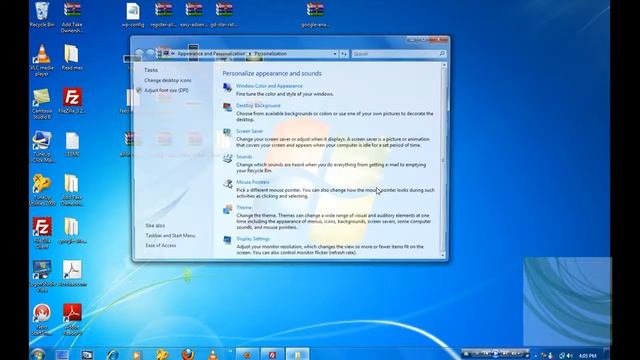Open Ease of Access under See also

pos(161,245)
